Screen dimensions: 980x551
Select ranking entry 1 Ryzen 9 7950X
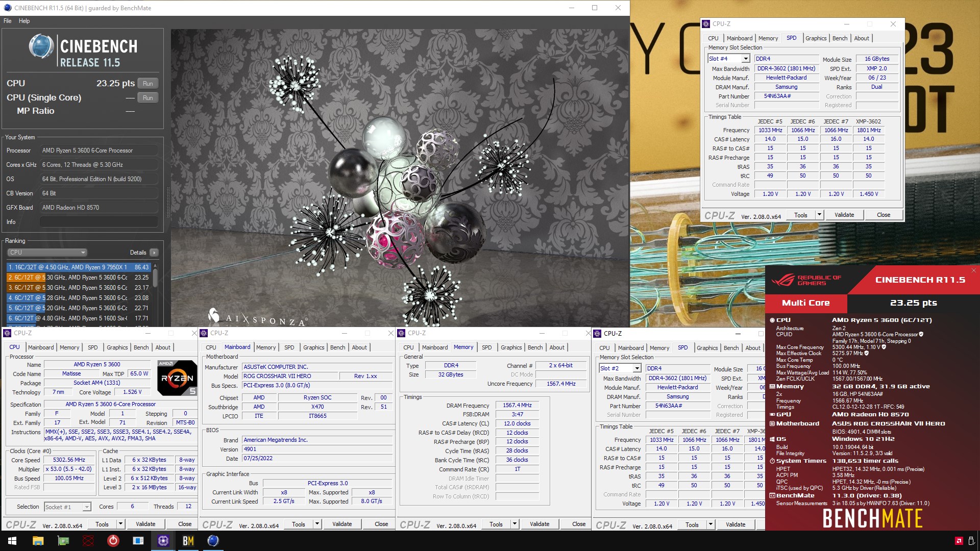(78, 267)
